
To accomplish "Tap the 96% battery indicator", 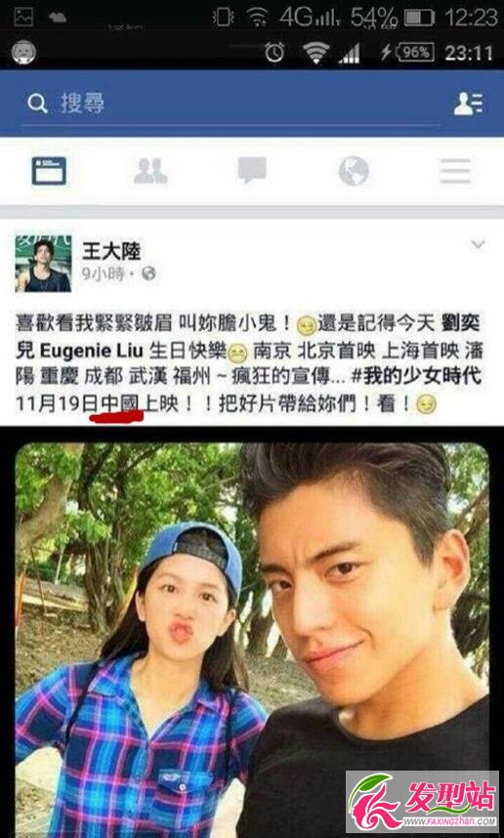I will pos(416,52).
